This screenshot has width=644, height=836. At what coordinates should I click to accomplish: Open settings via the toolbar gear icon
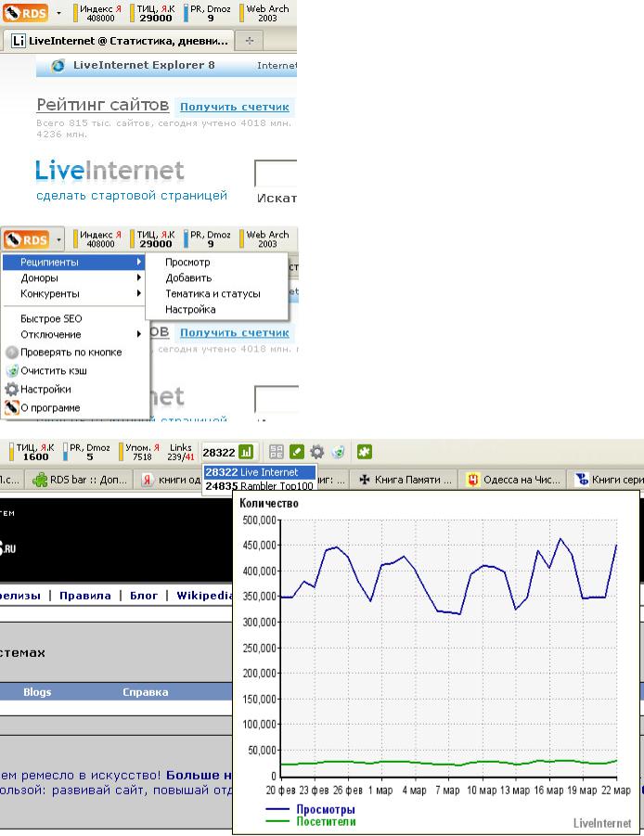pos(316,452)
